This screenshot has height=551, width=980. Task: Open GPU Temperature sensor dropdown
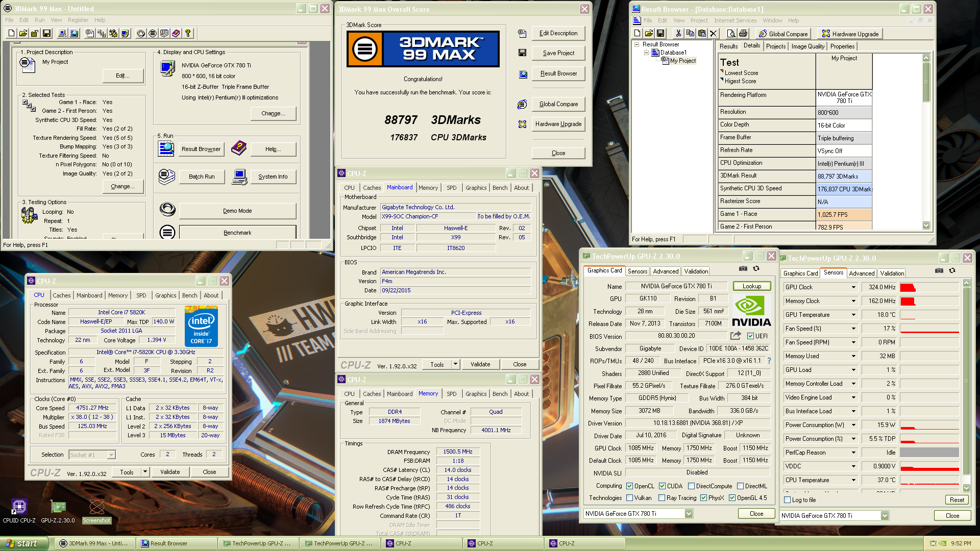(853, 315)
